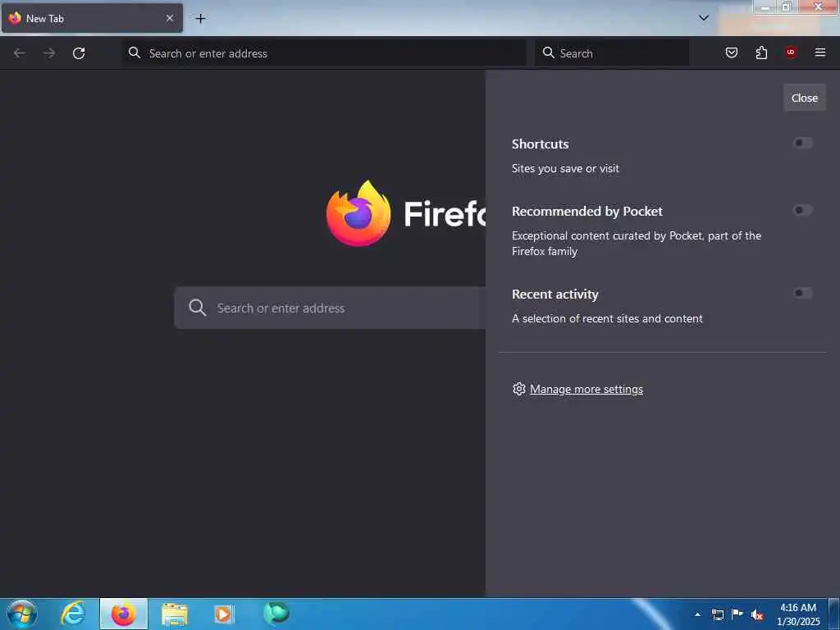
Task: Click the Show desktop strip on the taskbar
Action: tap(834, 614)
